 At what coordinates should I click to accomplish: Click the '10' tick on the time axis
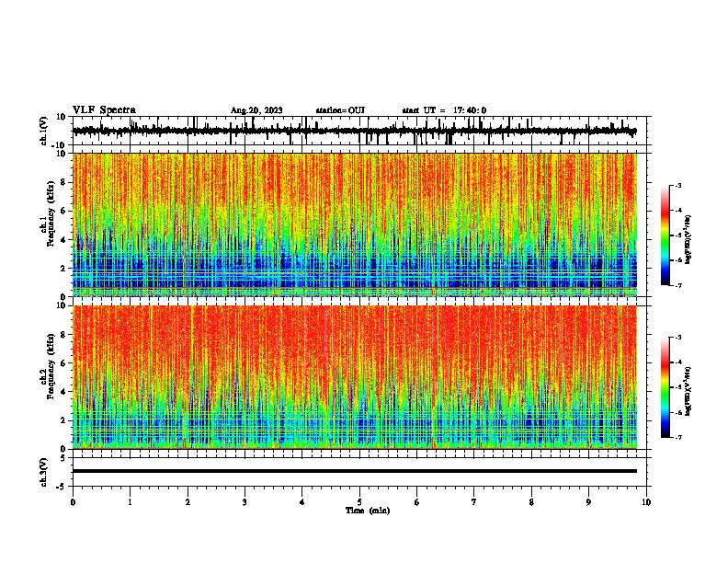click(x=646, y=502)
